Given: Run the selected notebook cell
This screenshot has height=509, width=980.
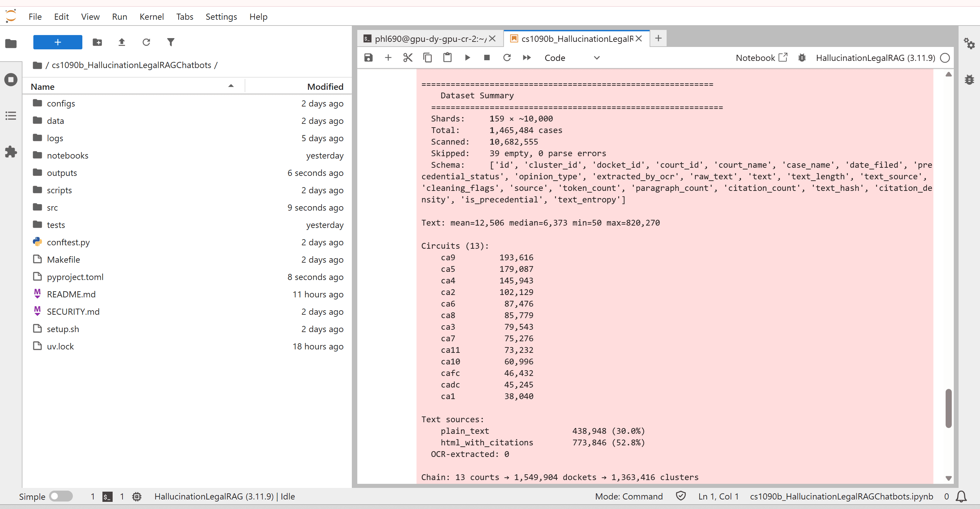Looking at the screenshot, I should 467,58.
